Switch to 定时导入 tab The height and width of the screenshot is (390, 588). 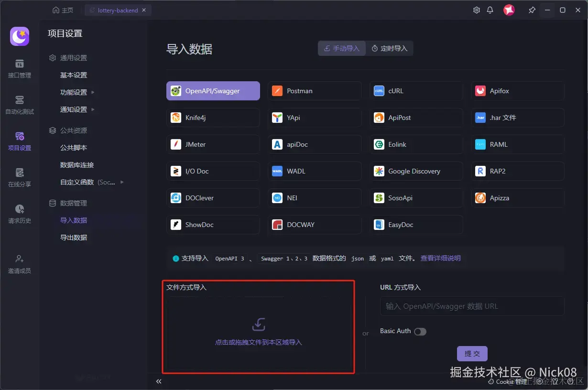(390, 48)
